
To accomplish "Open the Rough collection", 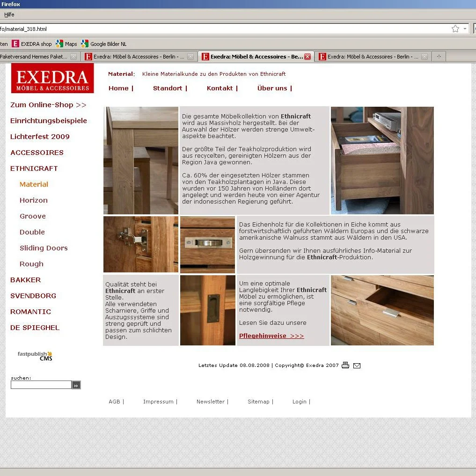I will click(x=31, y=264).
